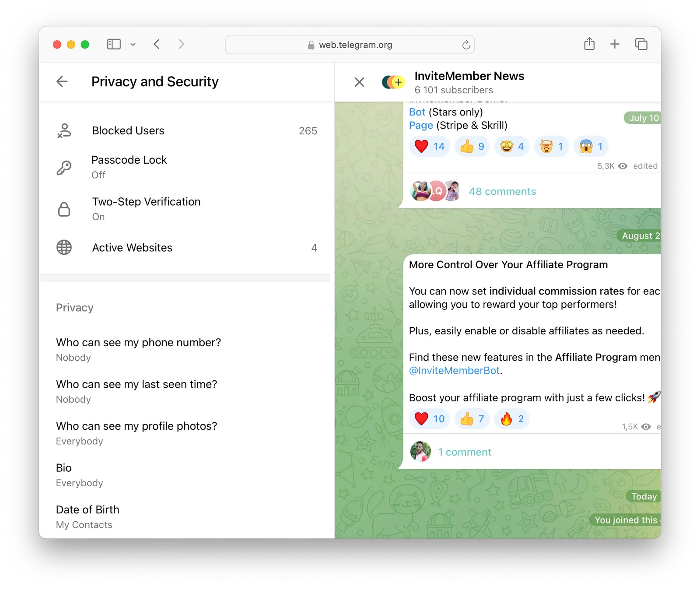700x590 pixels.
Task: Open the 1 comment thread
Action: (x=465, y=452)
